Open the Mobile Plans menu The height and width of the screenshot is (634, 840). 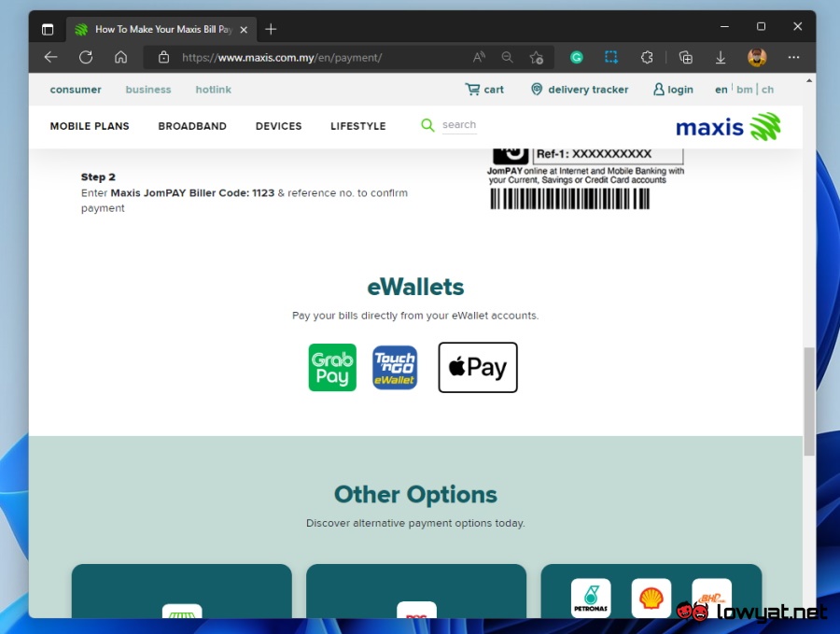[90, 126]
